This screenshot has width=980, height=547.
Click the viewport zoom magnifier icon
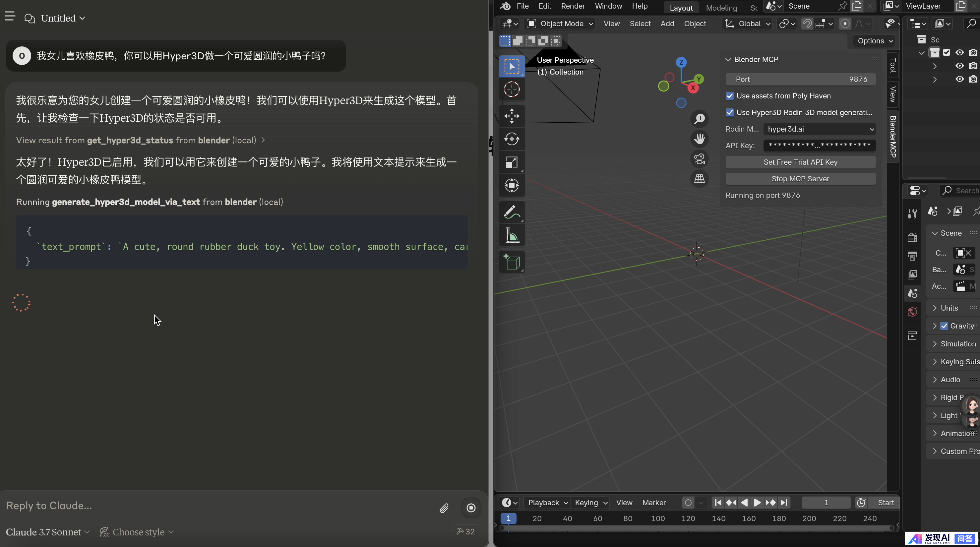pos(699,119)
